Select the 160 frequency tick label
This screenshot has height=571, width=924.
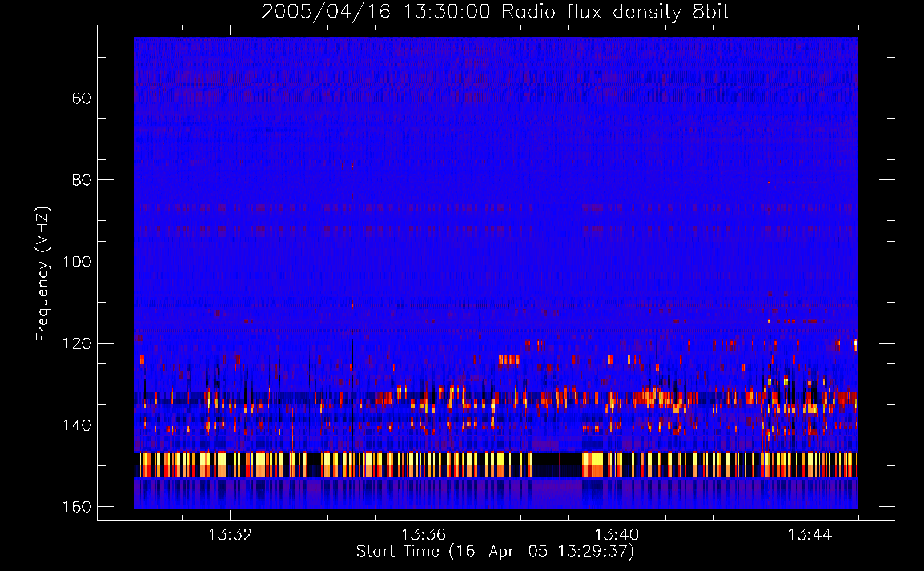(x=77, y=507)
